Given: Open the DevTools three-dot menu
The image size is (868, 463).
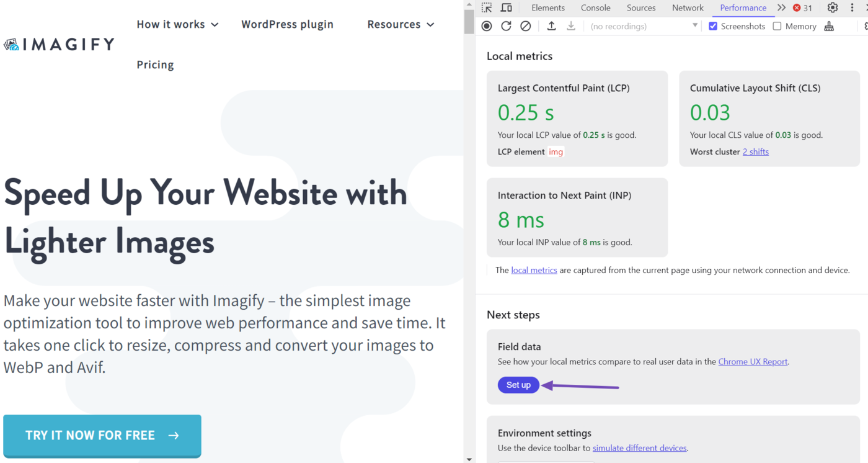Looking at the screenshot, I should point(852,7).
